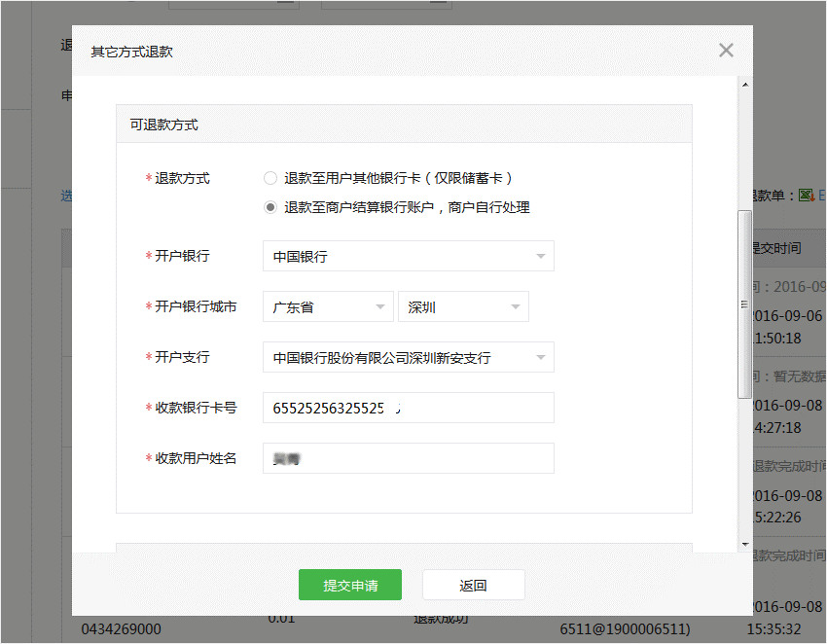Click the 15:35:32 time cell in background
Viewport: 827px width, 644px height.
pyautogui.click(x=773, y=629)
